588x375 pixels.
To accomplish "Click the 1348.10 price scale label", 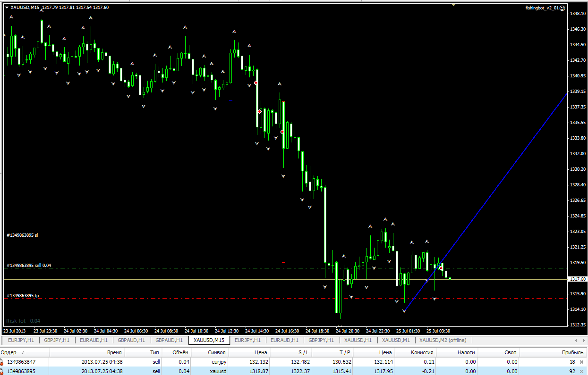I will 578,13.
